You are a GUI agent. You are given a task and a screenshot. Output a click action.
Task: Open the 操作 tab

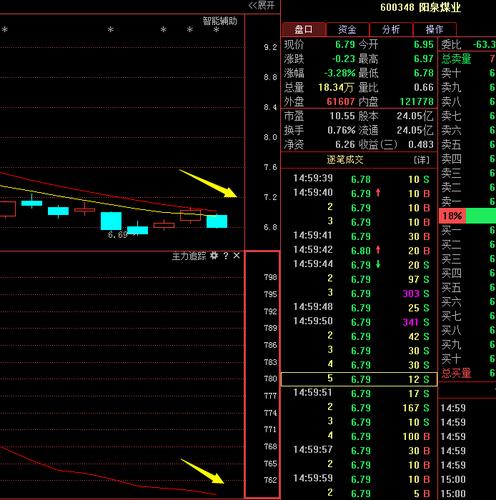coord(434,29)
